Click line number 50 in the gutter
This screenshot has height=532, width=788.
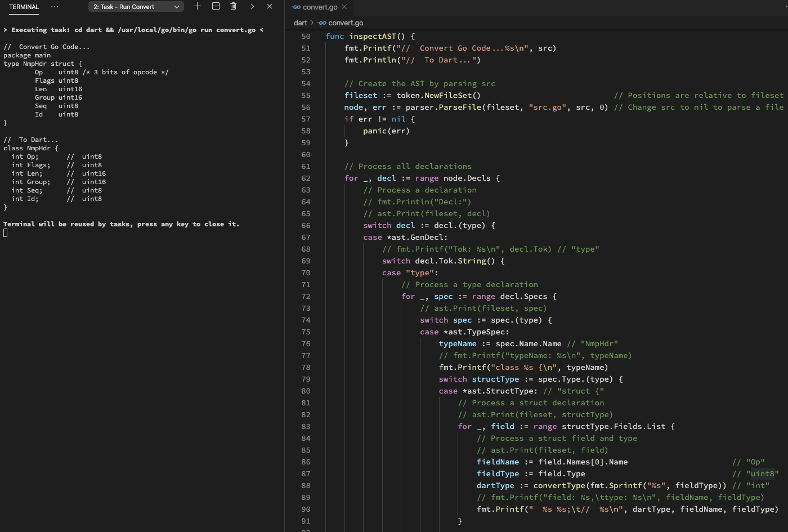[306, 37]
